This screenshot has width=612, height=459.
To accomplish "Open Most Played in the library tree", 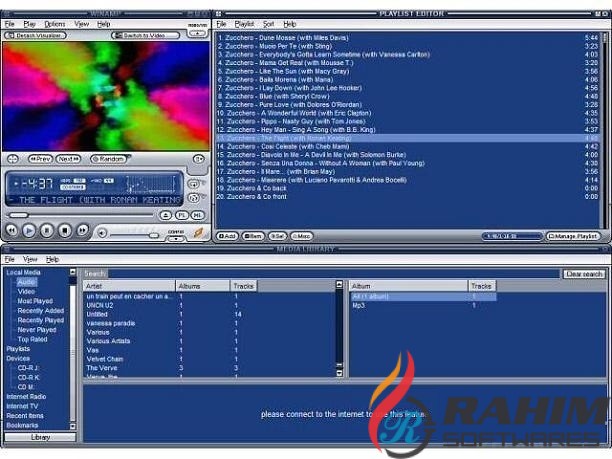I will 35,301.
